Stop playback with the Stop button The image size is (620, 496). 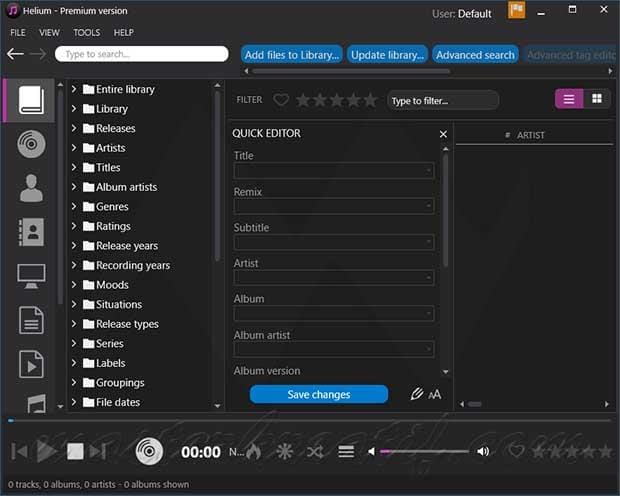pyautogui.click(x=75, y=451)
